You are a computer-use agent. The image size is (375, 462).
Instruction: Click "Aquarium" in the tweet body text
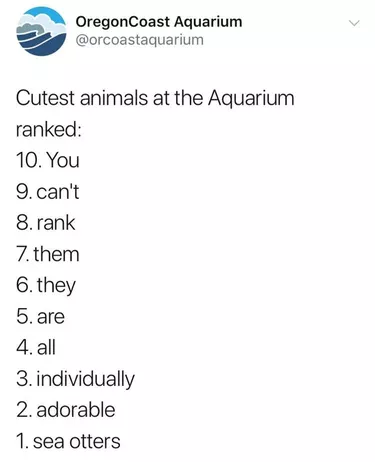coord(251,99)
